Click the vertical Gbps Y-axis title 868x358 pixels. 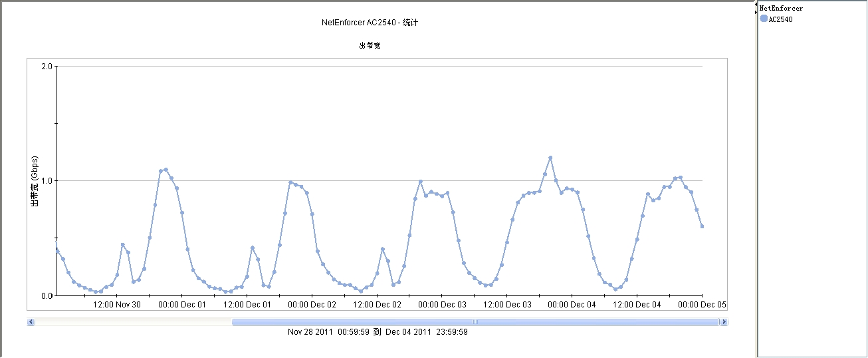click(35, 181)
